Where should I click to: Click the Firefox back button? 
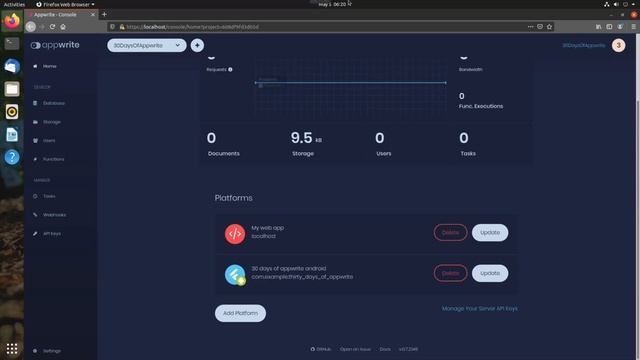click(31, 27)
